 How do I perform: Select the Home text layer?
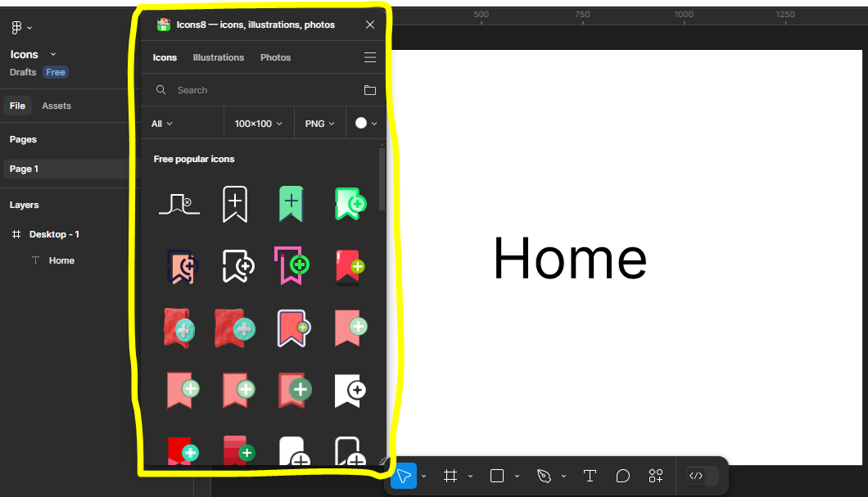pyautogui.click(x=63, y=260)
